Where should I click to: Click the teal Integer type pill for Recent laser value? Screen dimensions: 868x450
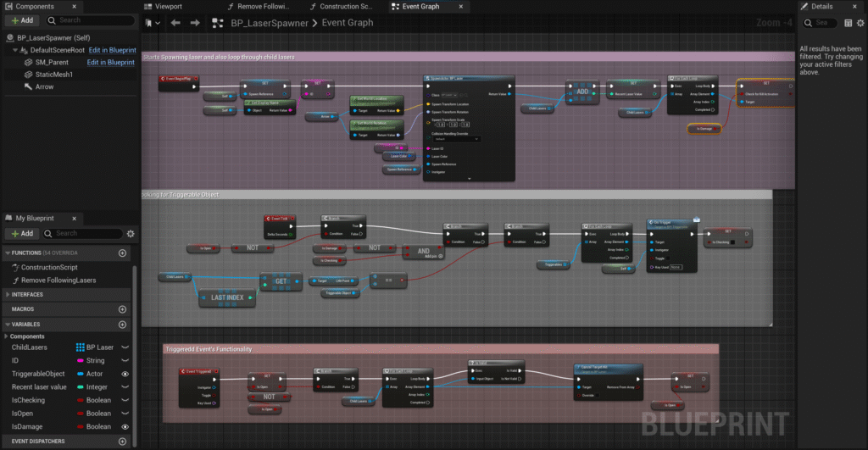pyautogui.click(x=81, y=387)
